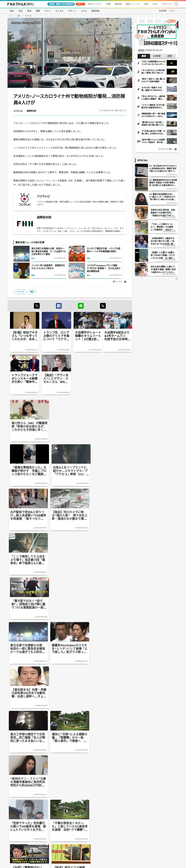The height and width of the screenshot is (868, 186).
Task: Open 政治スクエア in top menu
Action: coord(95,4)
